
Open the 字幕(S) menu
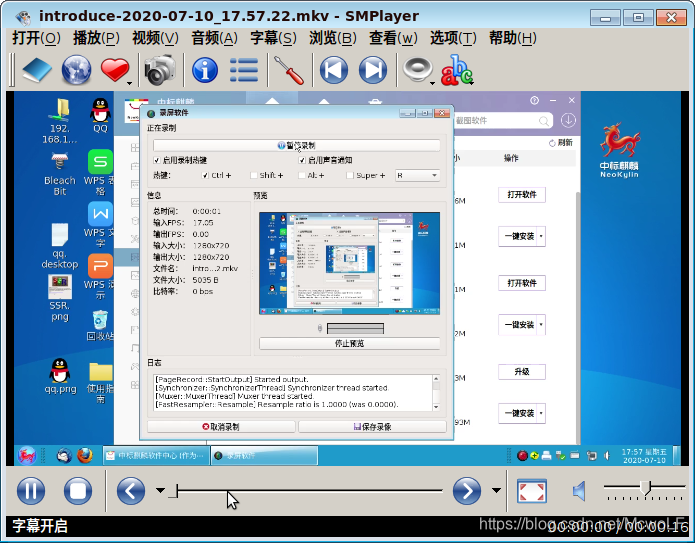[273, 38]
